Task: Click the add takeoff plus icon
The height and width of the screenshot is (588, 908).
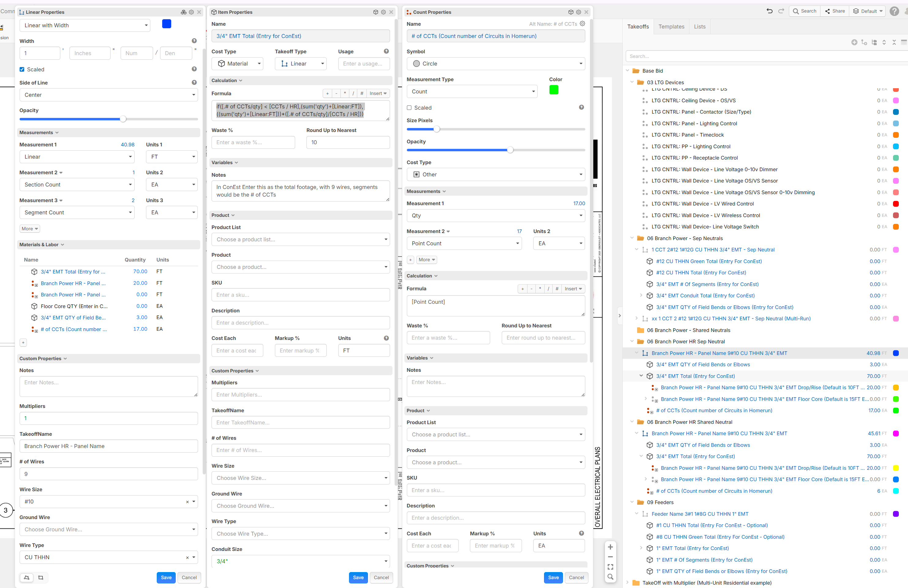Action: point(854,42)
